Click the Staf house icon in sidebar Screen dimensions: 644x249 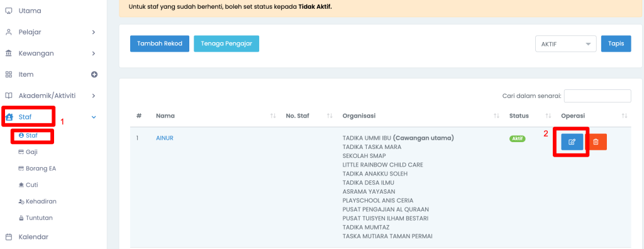coord(9,117)
